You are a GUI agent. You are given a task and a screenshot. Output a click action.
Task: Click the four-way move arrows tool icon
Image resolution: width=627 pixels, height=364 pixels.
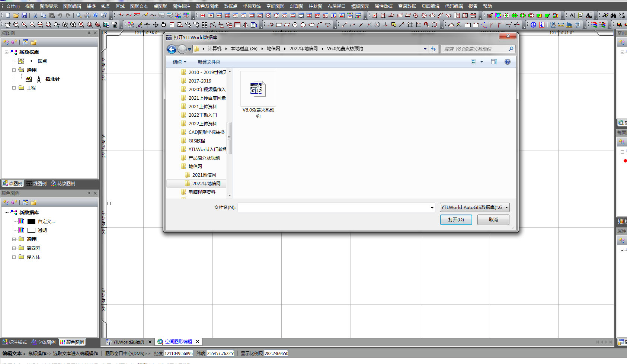tap(156, 25)
